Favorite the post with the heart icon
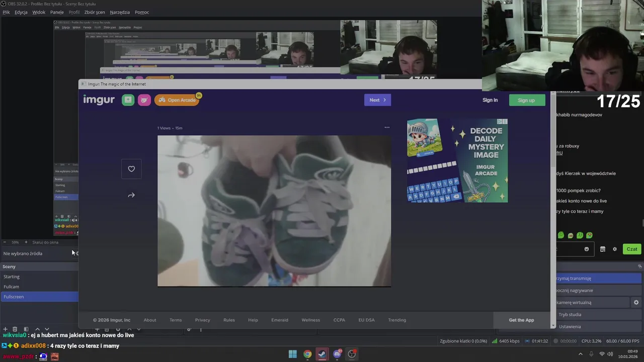 131,169
